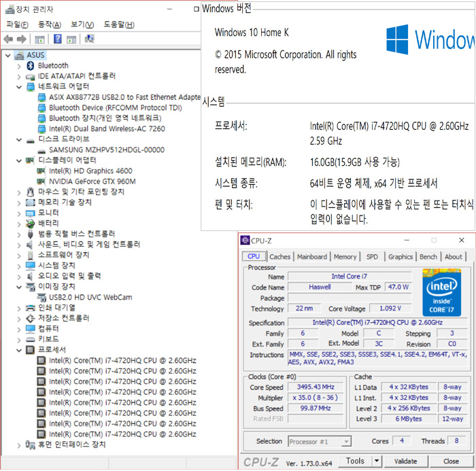Collapse the 디스플레이 어댑터 category

19,161
